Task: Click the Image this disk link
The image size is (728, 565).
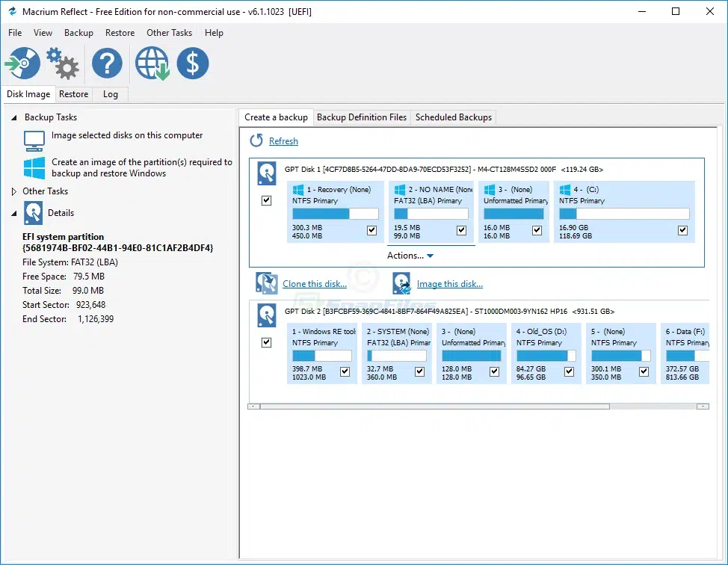Action: [449, 283]
